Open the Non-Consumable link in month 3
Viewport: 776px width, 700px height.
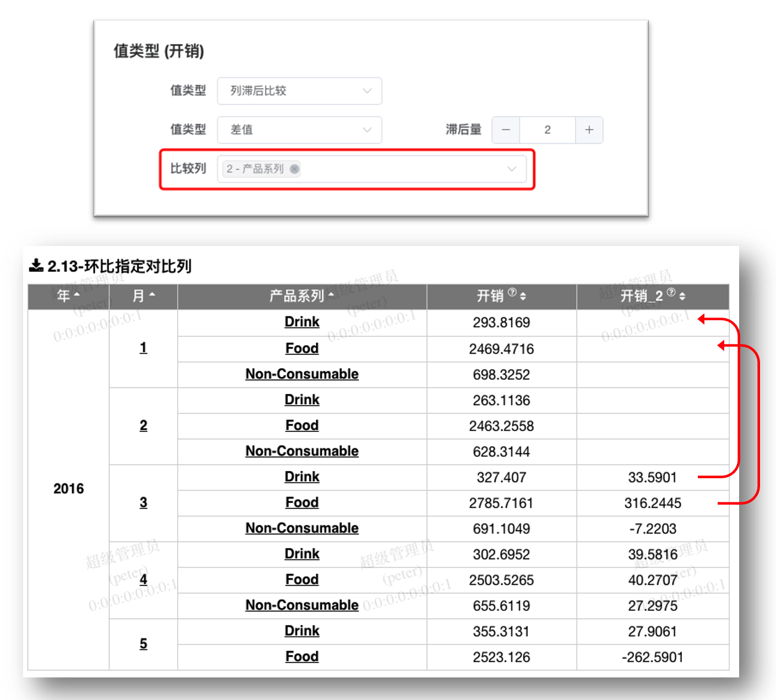(x=302, y=528)
